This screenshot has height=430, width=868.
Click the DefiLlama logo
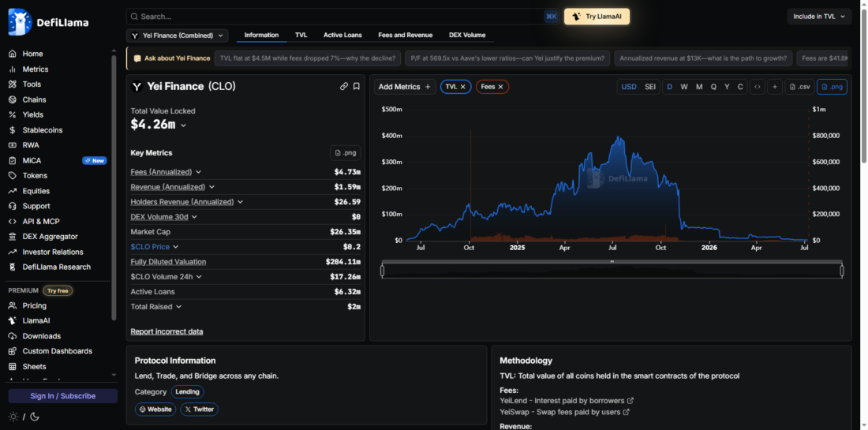click(49, 22)
